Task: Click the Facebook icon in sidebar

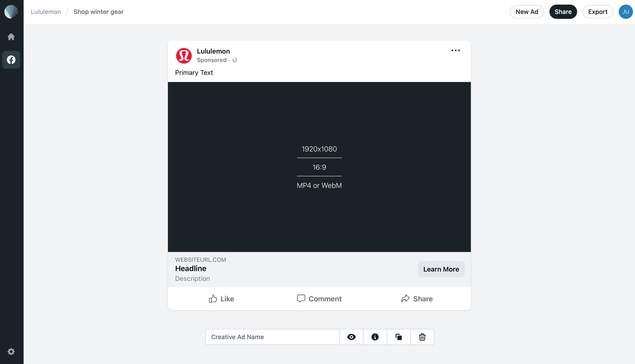Action: [x=12, y=60]
